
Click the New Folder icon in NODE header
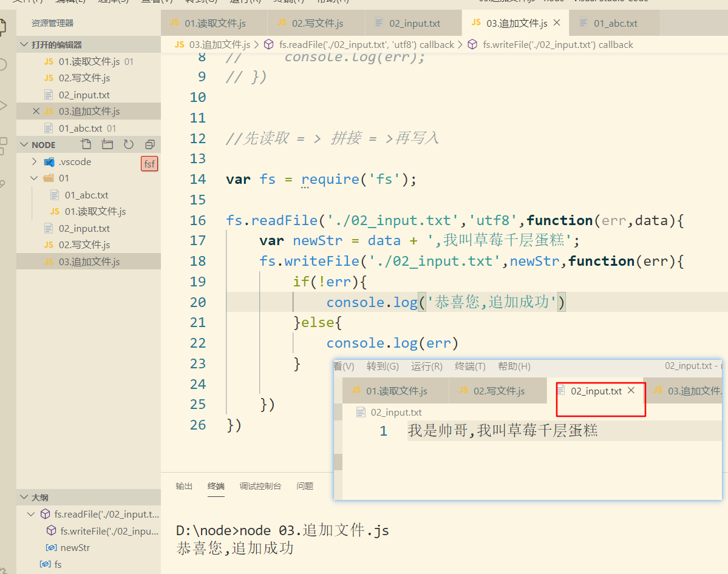coord(107,144)
